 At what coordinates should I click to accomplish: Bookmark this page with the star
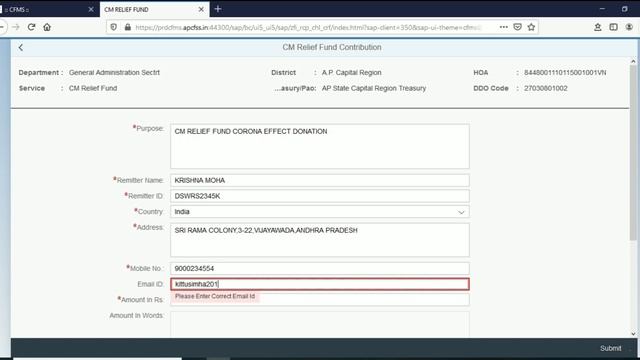tap(531, 27)
